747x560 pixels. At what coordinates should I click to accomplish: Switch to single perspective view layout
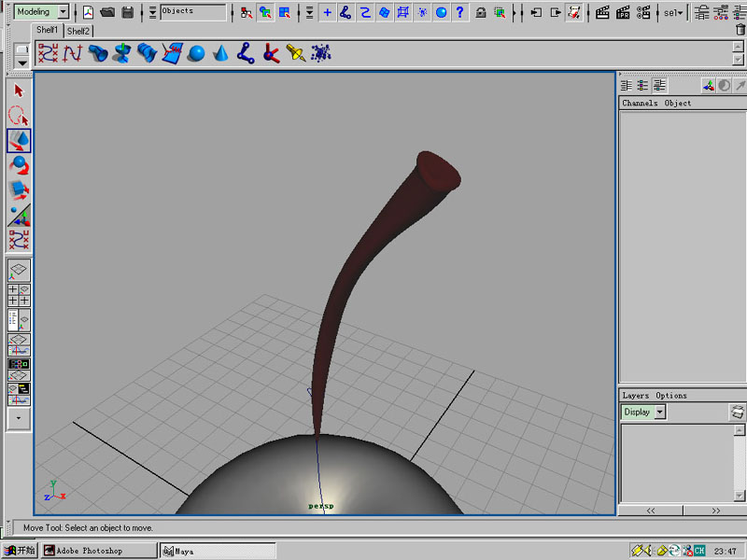(x=19, y=271)
